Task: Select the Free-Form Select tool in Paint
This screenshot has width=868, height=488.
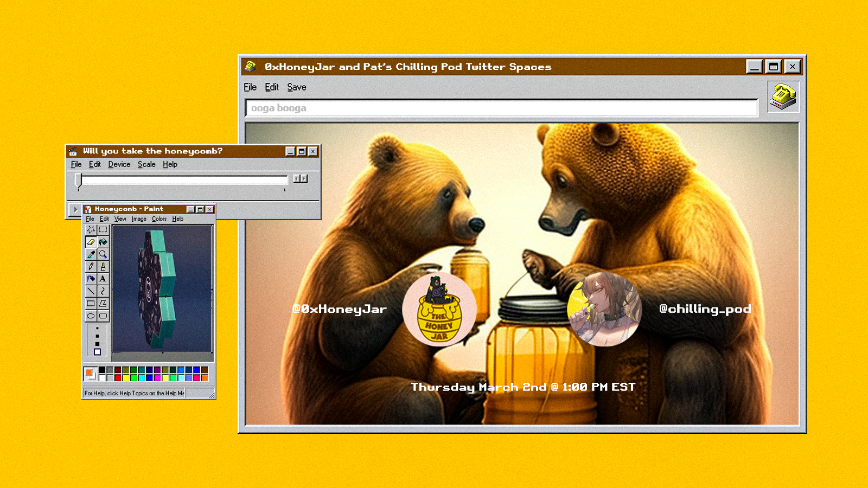Action: [x=91, y=230]
